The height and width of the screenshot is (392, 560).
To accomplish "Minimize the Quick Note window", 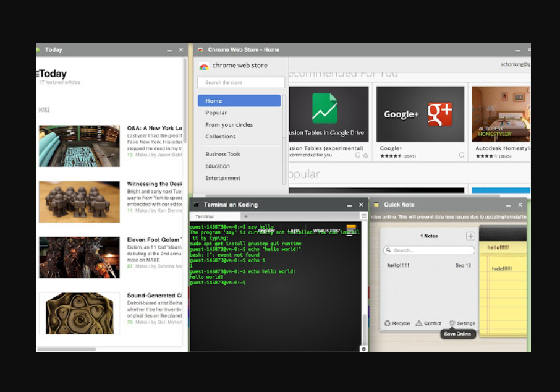I will 508,205.
